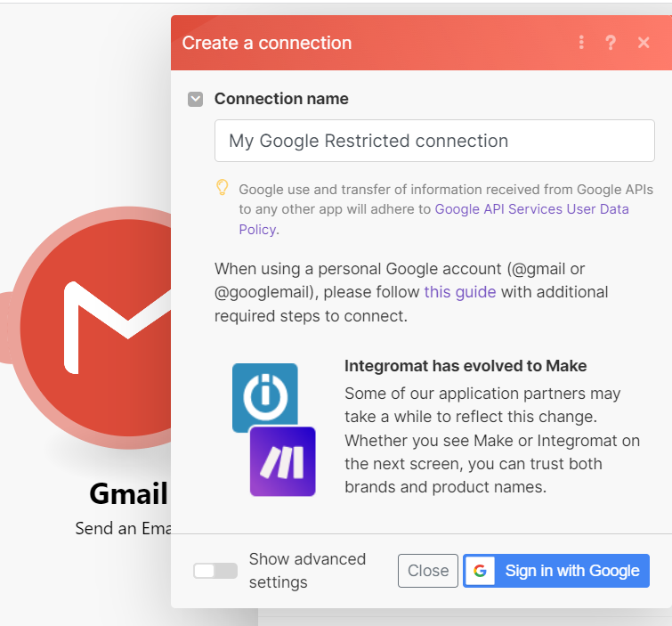
Task: Click the 'Connection name' label
Action: pos(281,99)
